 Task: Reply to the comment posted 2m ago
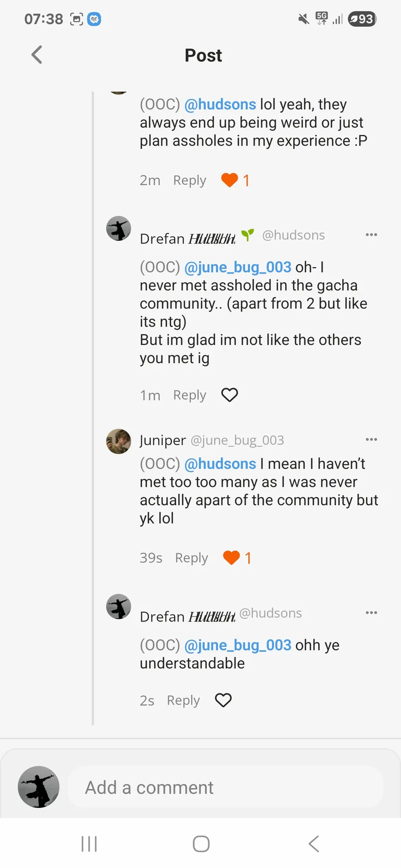coord(189,180)
